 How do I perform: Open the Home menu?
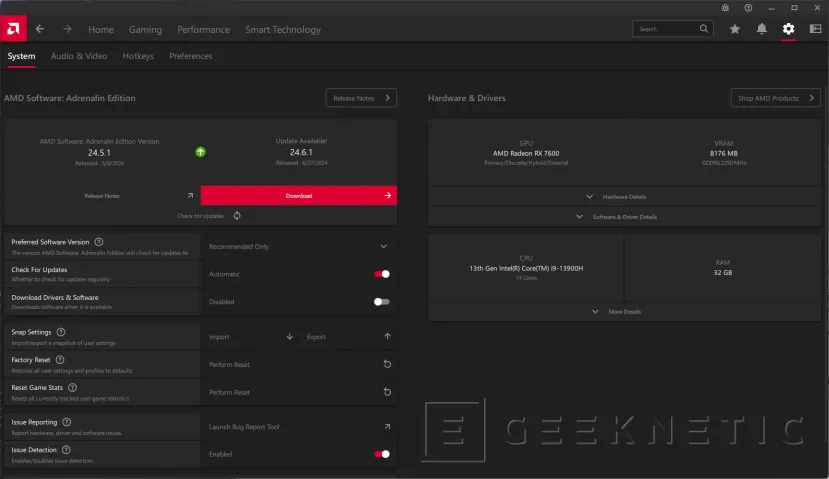101,30
